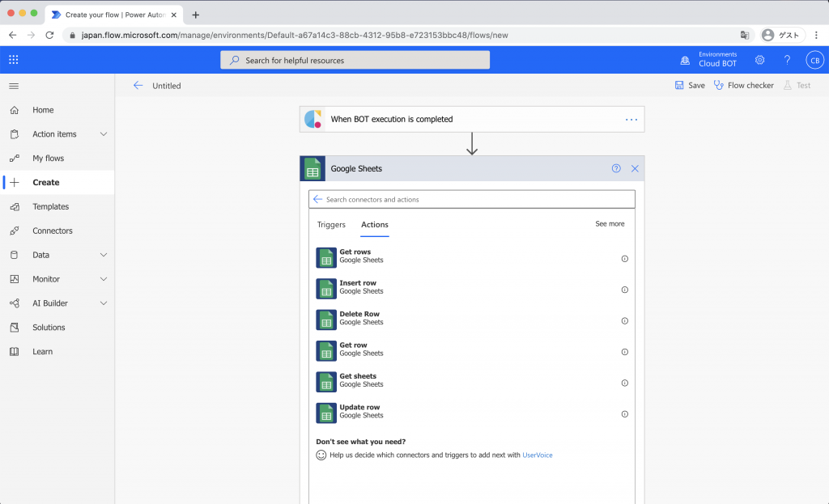829x504 pixels.
Task: Expand the Data section chevron
Action: pos(104,255)
